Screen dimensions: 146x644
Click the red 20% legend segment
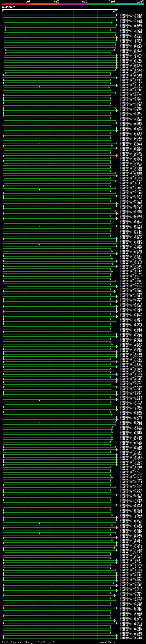pos(16,4)
